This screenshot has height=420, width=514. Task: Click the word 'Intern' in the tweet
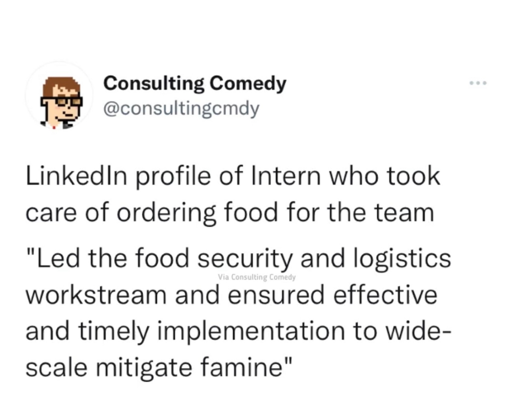click(286, 176)
